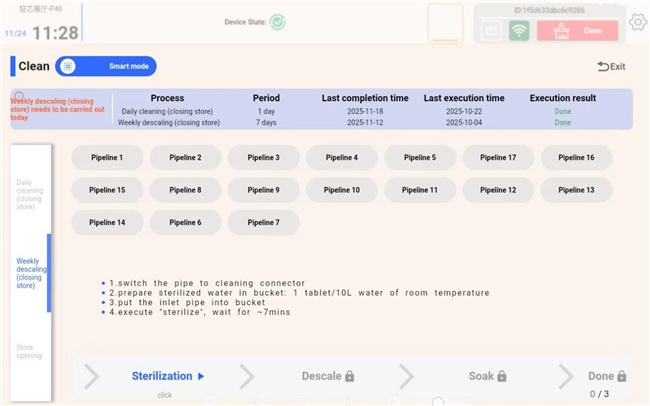Select the Weekly descaling (closing store) tab
The height and width of the screenshot is (406, 650).
pyautogui.click(x=29, y=273)
